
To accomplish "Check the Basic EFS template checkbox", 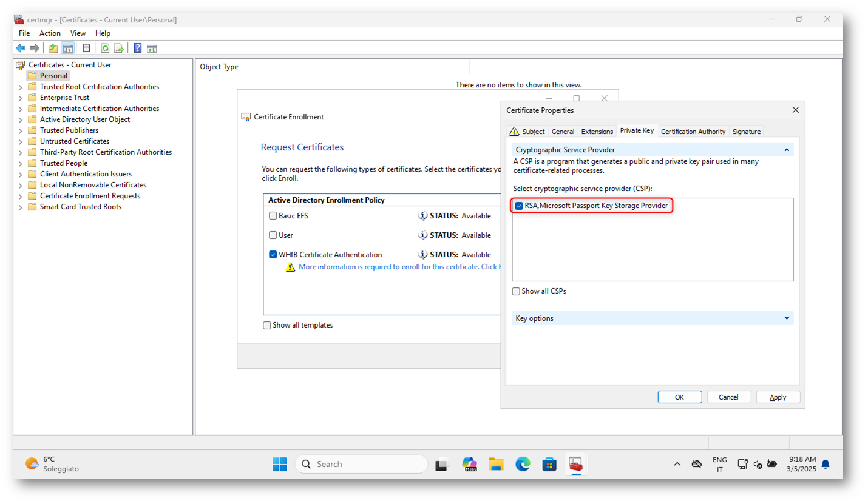I will point(273,215).
